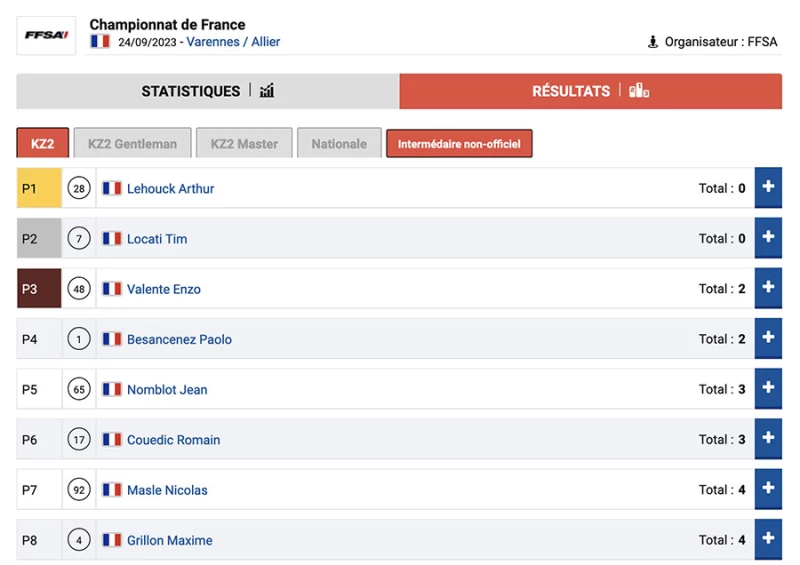Open the Varennes / Allier location link
The width and height of the screenshot is (800, 565).
point(233,42)
